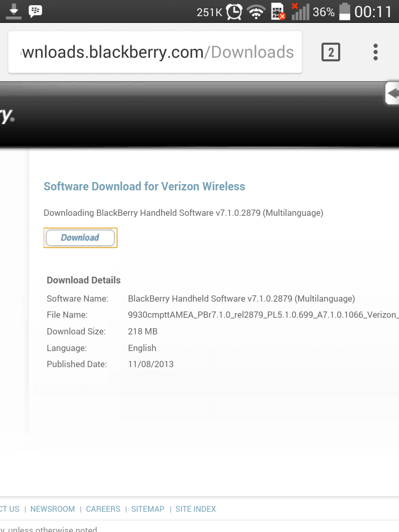The height and width of the screenshot is (532, 399).
Task: Tap the battery status icon
Action: (x=344, y=11)
